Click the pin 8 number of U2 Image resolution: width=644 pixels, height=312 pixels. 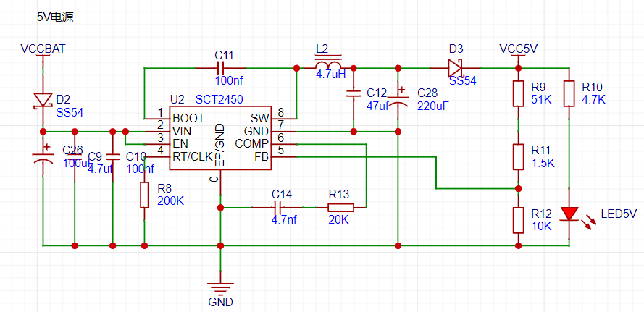pyautogui.click(x=280, y=111)
